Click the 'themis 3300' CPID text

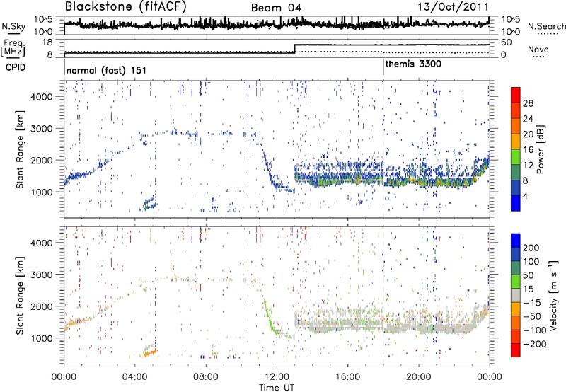tap(413, 64)
